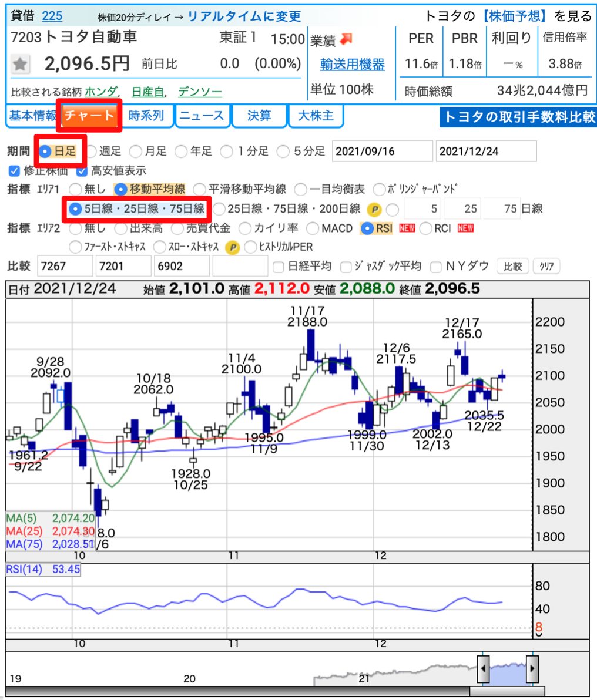Viewport: 597px width, 700px height.
Task: Click the クリア button
Action: [546, 267]
